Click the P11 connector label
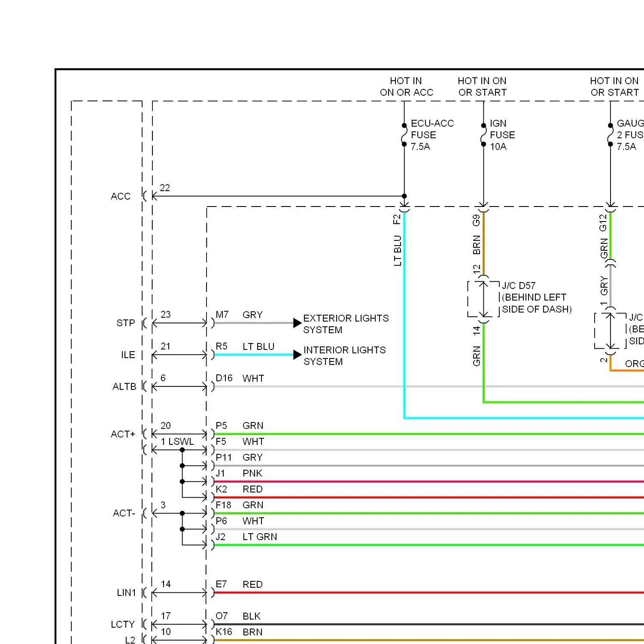Image resolution: width=644 pixels, height=644 pixels. (x=224, y=458)
